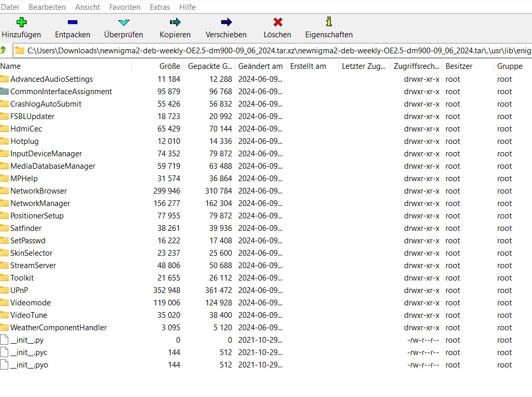Viewport: 532px width, 397px height.
Task: Sort by Geändert am column header
Action: (x=260, y=66)
